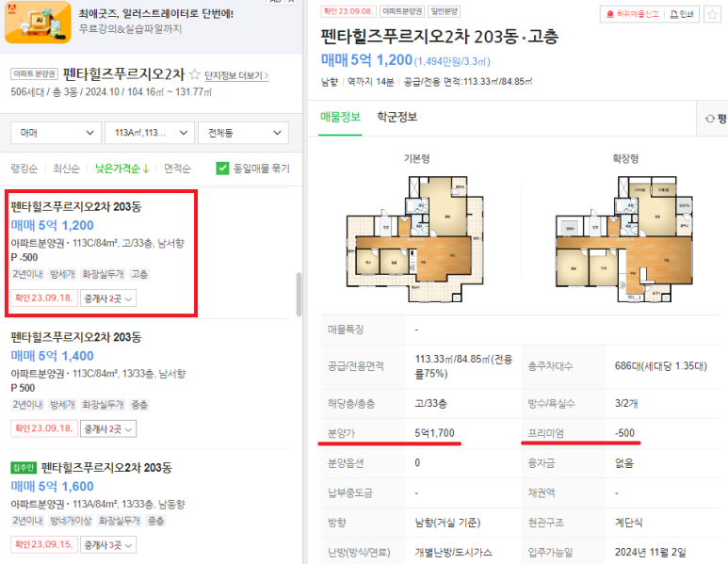The image size is (728, 564).
Task: Expand 중개사 3곳 on the 5억 1,600 listing
Action: (x=108, y=544)
